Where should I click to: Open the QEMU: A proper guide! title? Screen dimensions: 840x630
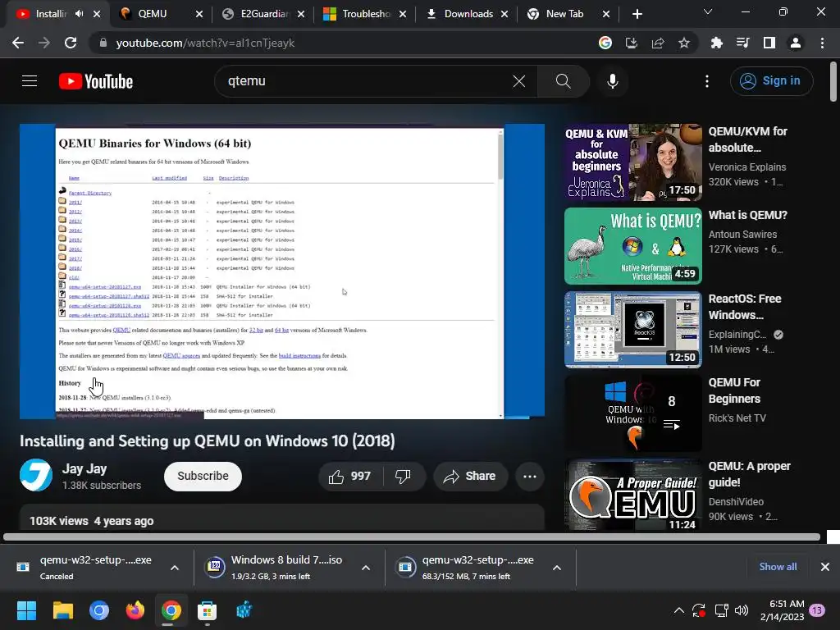(750, 474)
